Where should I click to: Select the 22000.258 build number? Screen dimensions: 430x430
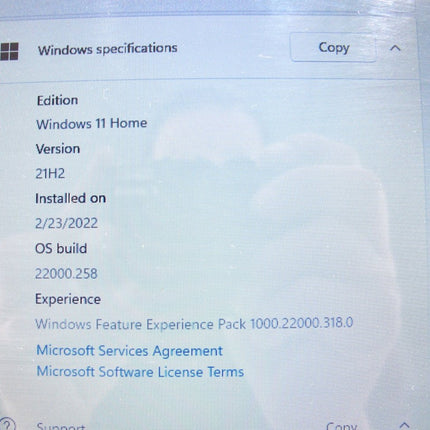66,274
